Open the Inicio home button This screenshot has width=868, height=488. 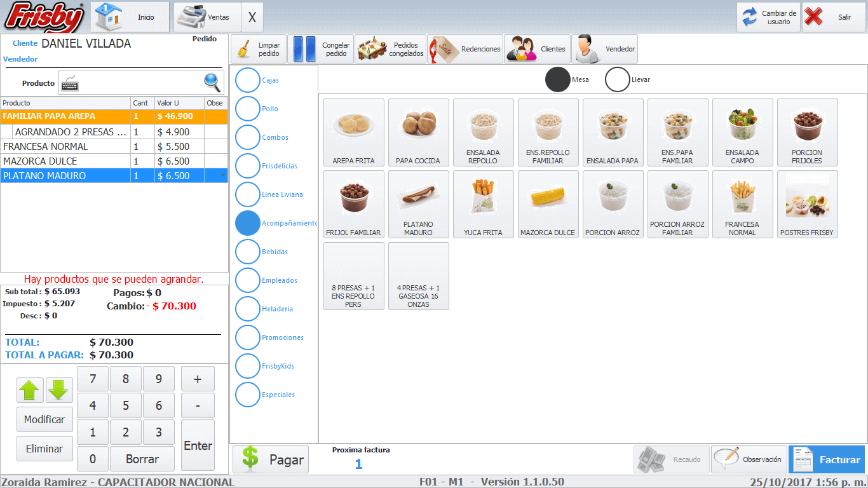130,17
